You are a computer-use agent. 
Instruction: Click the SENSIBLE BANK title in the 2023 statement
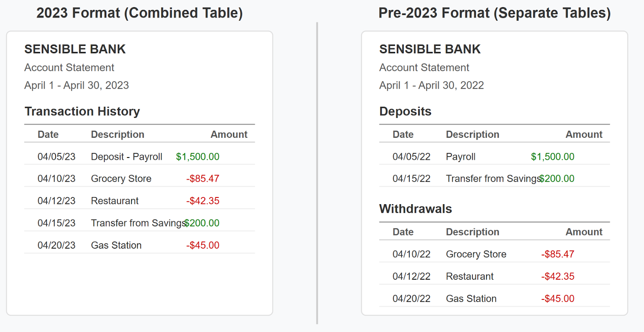75,49
